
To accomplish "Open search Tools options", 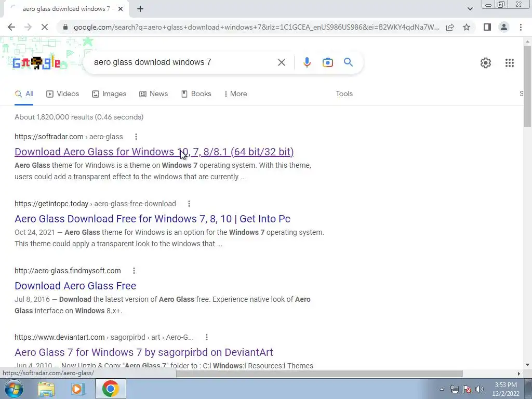I will [x=344, y=94].
